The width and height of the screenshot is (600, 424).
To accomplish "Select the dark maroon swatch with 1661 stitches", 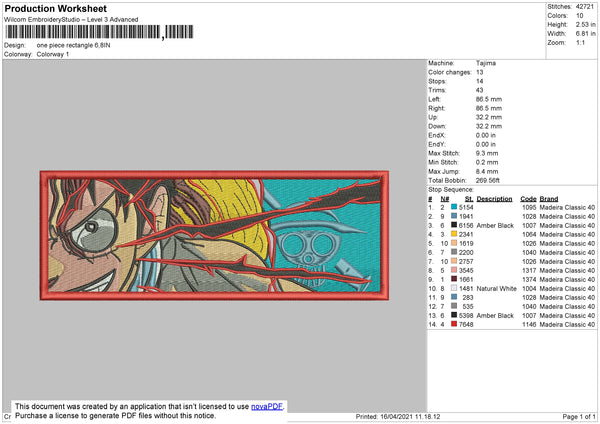I will click(x=454, y=279).
